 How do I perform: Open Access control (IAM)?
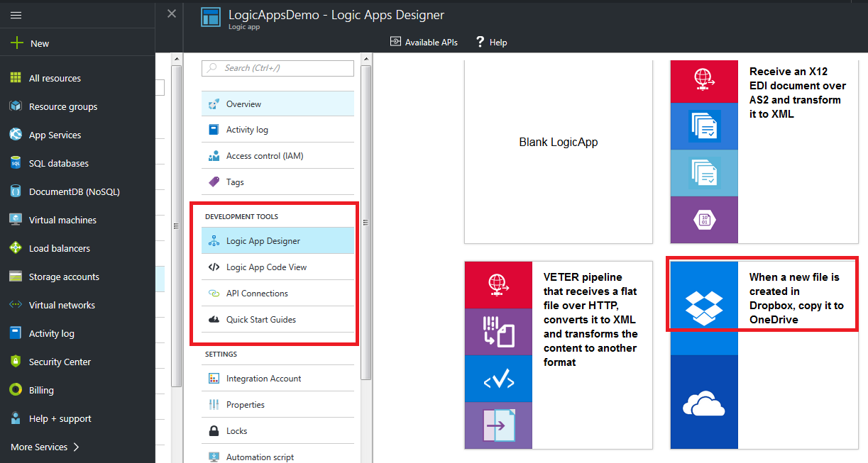[278, 156]
